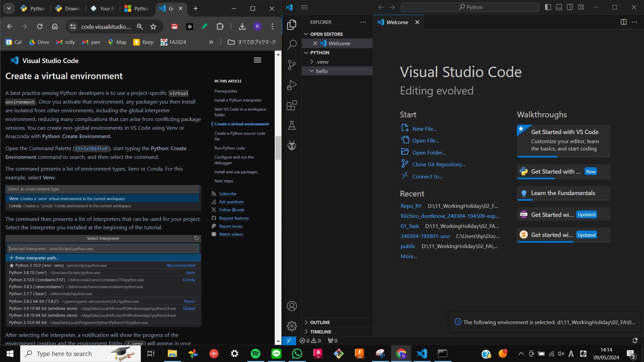This screenshot has width=644, height=362.
Task: Reload the page in Chrome
Action: [x=40, y=26]
